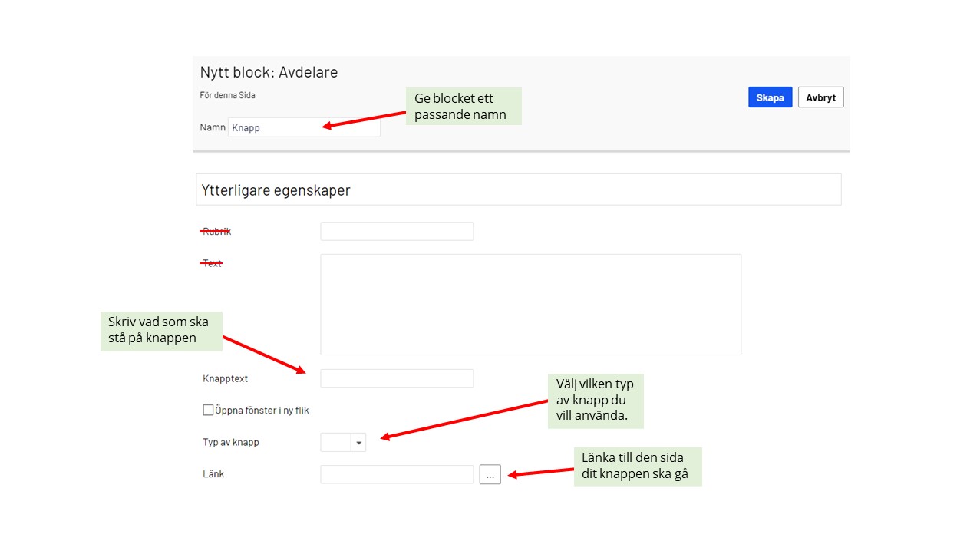Select the 'Välj vilken typ av knapp' note
This screenshot has width=980, height=551.
(595, 401)
